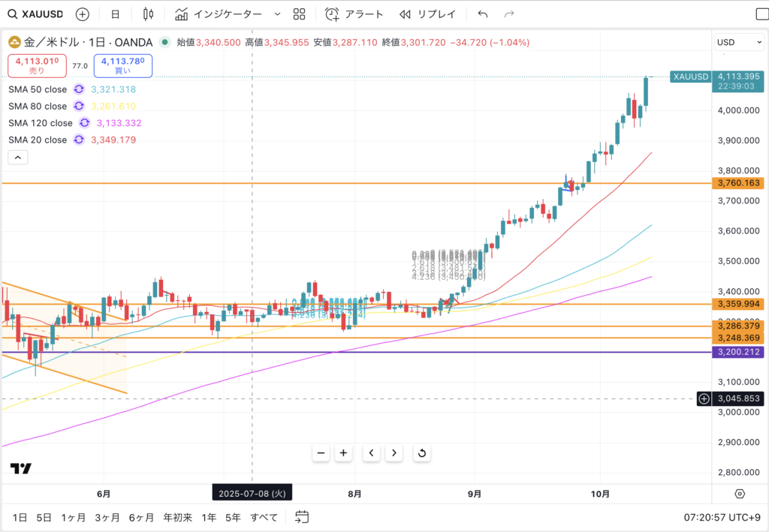The width and height of the screenshot is (769, 532).
Task: Expand the indicator favorites dropdown chevron
Action: tap(277, 14)
